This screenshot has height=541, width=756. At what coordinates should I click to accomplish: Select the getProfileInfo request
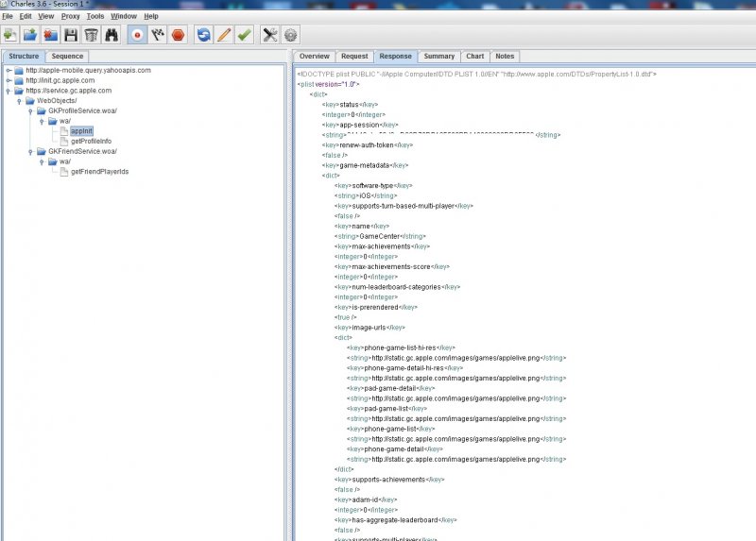tap(91, 142)
